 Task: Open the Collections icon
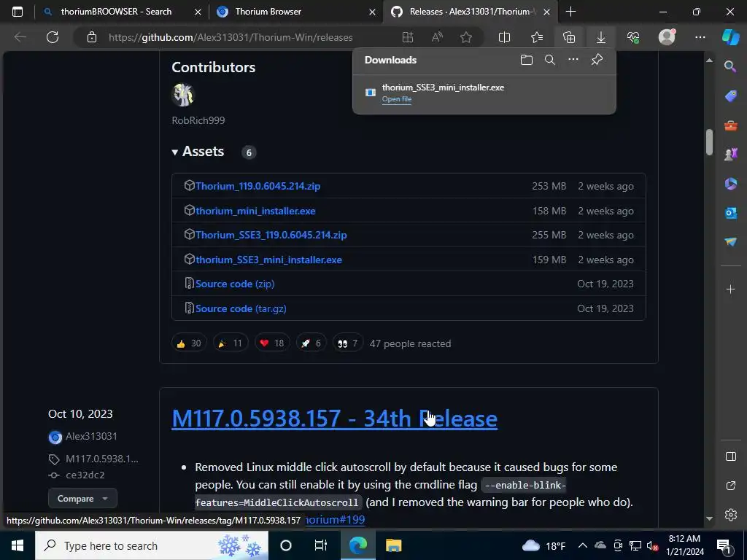click(x=569, y=37)
